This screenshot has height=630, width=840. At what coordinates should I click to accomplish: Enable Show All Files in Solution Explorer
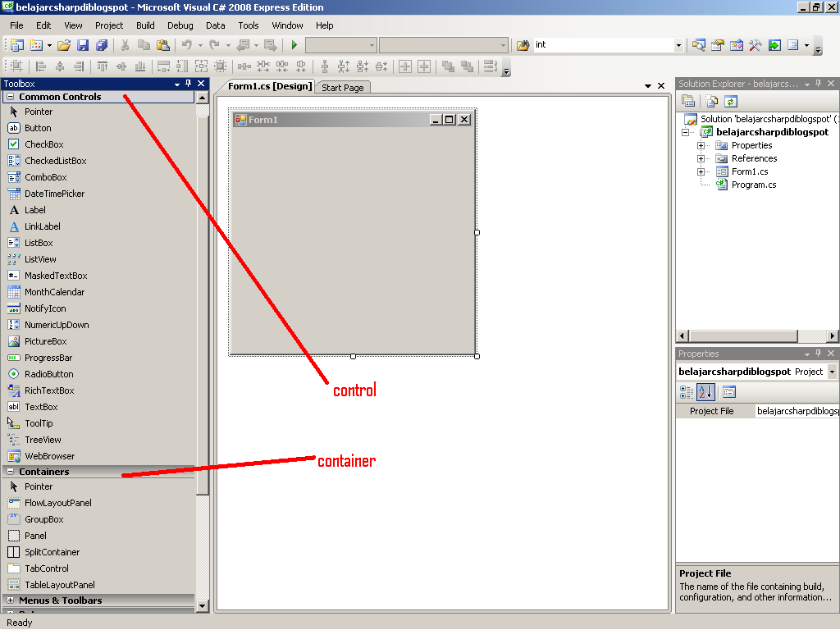710,100
